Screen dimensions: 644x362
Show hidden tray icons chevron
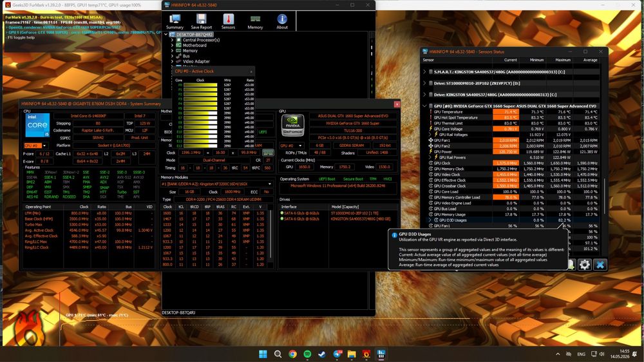tap(558, 354)
